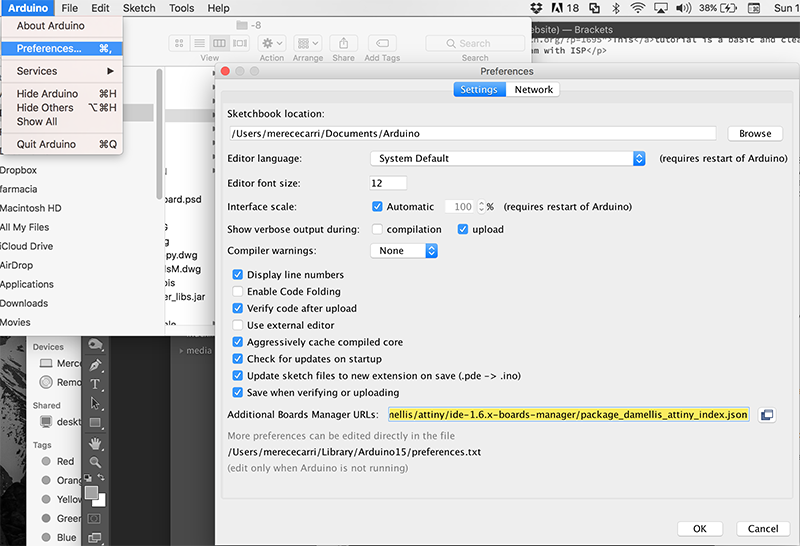Open the preferences.txt file path link

354,452
